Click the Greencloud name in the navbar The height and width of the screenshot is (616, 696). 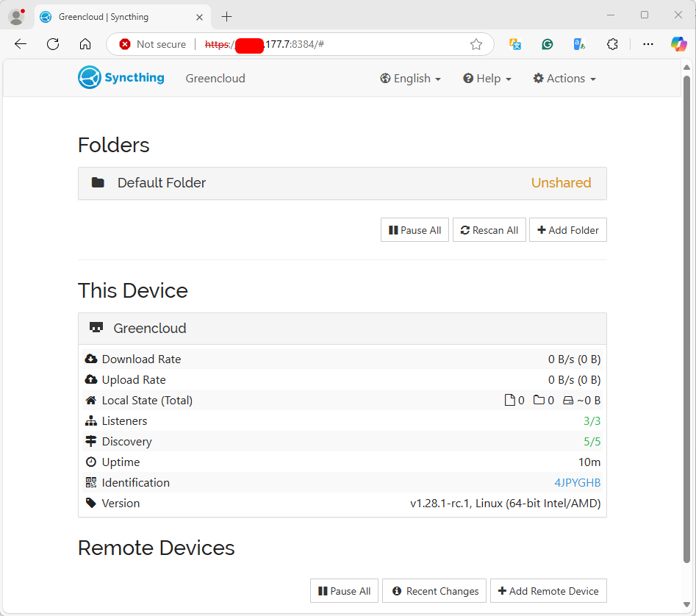click(215, 79)
